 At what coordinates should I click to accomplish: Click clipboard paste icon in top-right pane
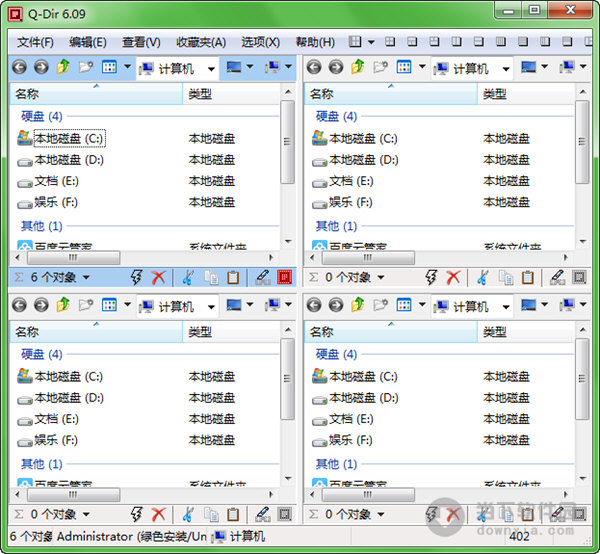pyautogui.click(x=528, y=278)
